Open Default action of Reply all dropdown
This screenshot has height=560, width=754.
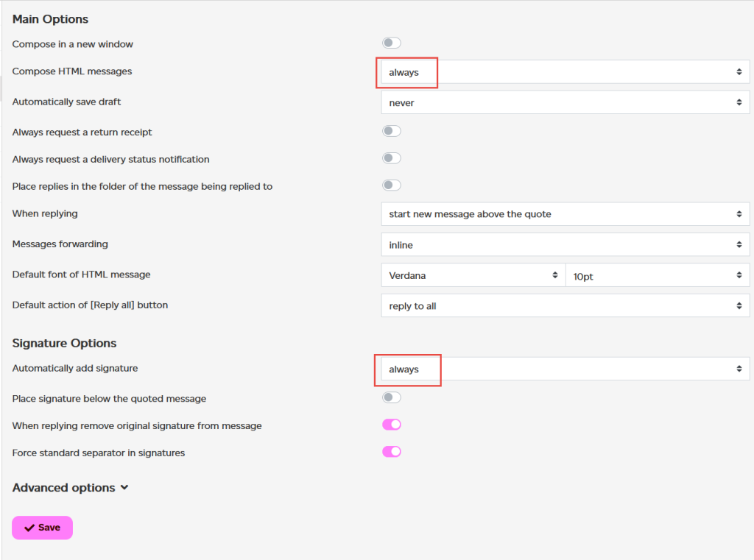tap(565, 305)
